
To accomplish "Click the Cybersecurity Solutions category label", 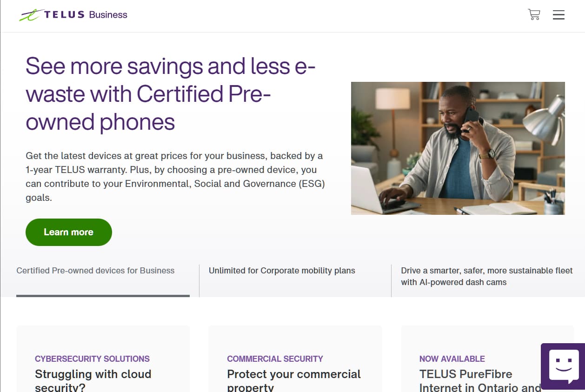I will click(x=92, y=359).
